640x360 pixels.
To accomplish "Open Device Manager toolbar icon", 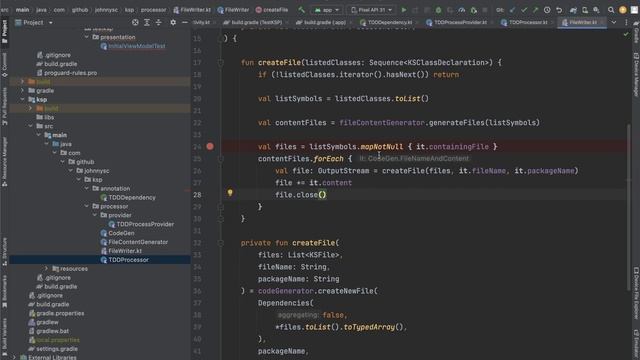I will (585, 10).
